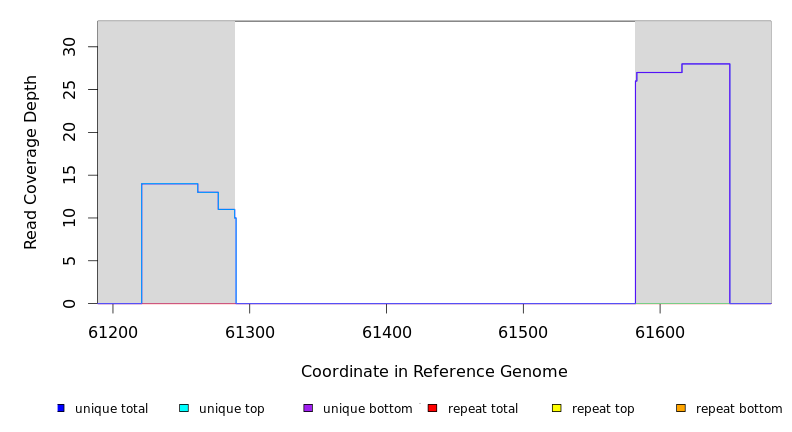
Task: Click the 'unique total' legend label
Action: click(x=111, y=409)
